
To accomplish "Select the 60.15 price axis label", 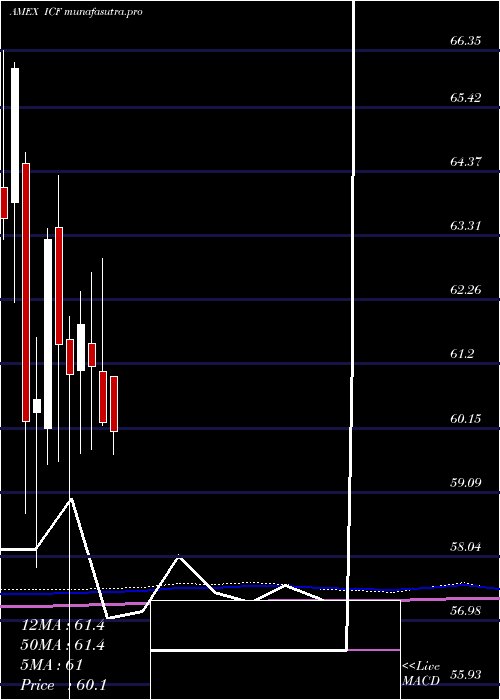I will (466, 419).
